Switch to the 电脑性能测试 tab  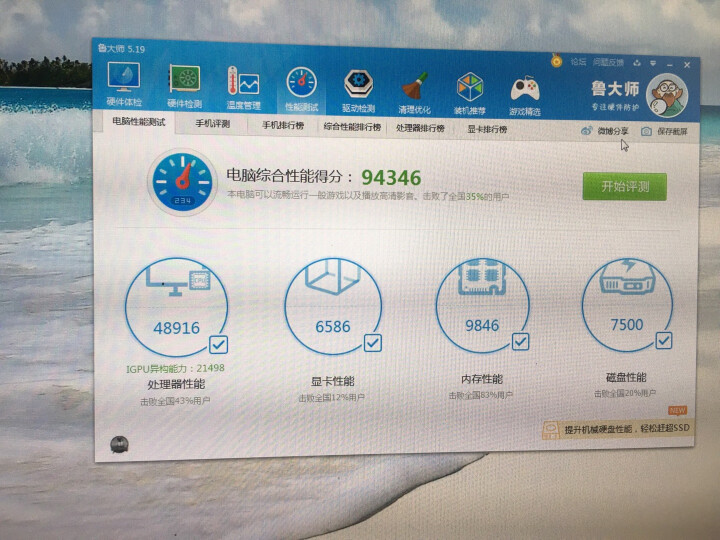[139, 122]
